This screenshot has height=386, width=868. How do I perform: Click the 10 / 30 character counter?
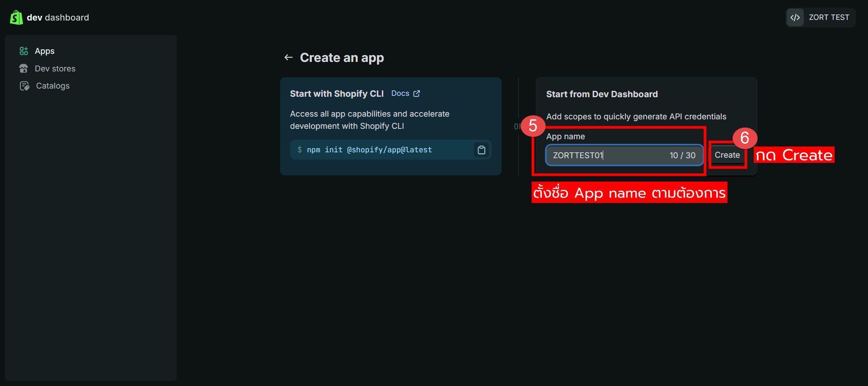[x=682, y=155]
